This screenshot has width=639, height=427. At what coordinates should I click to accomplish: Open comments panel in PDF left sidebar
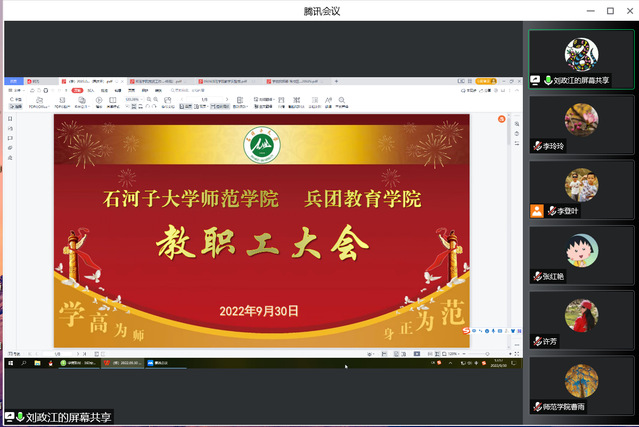tap(10, 138)
